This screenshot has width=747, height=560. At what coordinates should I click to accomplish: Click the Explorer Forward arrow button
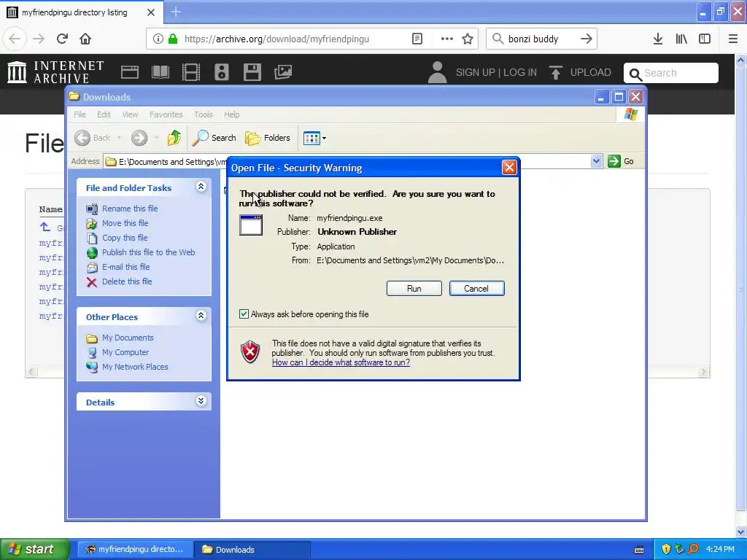click(139, 138)
